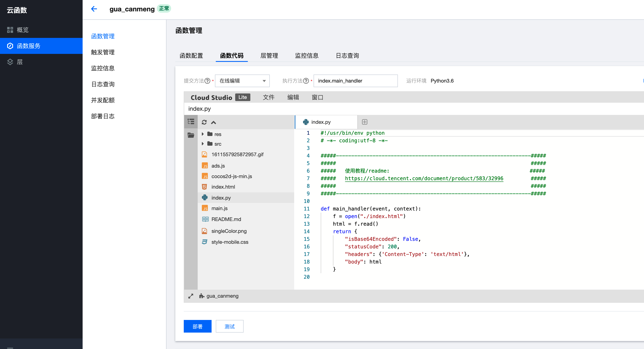This screenshot has width=644, height=349.
Task: Open the 文件 menu in Cloud Studio
Action: [x=268, y=97]
